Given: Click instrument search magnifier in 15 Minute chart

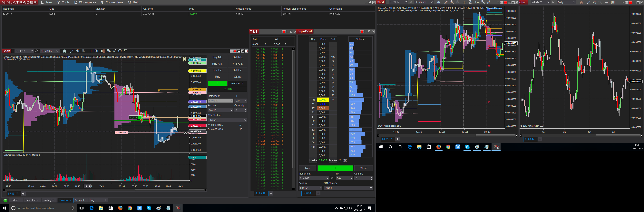Looking at the screenshot, I should 36,51.
